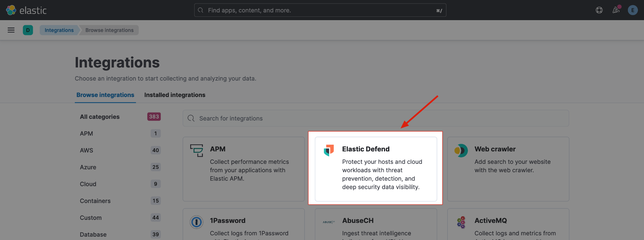The width and height of the screenshot is (644, 240).
Task: Click the Containers count badge 15
Action: (156, 201)
